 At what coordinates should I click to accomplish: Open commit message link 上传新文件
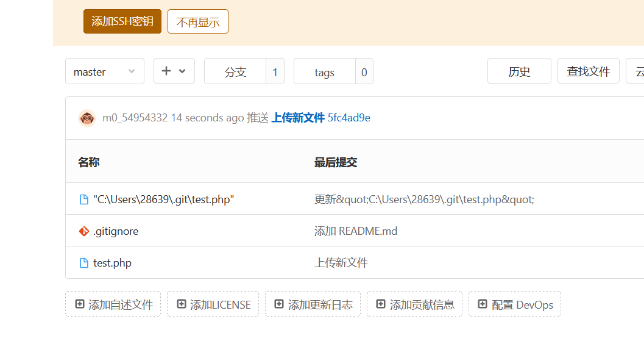[x=298, y=118]
